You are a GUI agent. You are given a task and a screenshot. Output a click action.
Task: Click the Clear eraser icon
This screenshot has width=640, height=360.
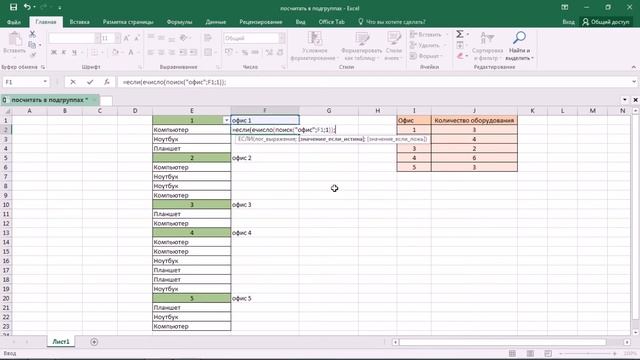tap(460, 56)
